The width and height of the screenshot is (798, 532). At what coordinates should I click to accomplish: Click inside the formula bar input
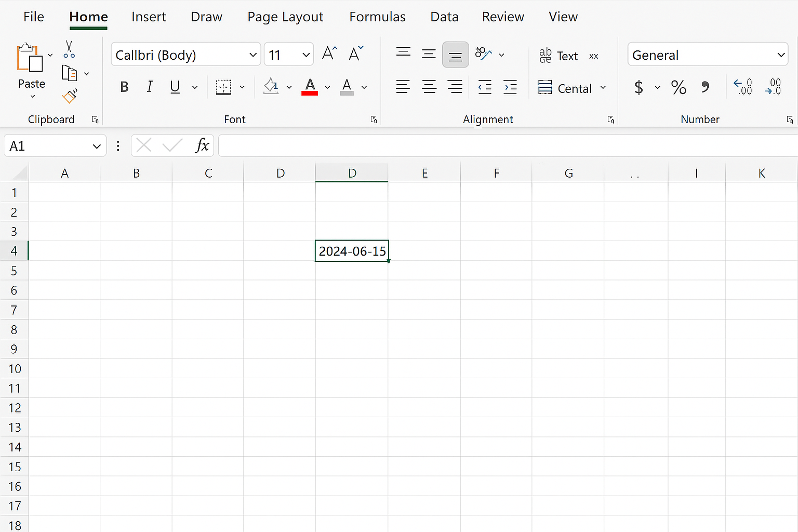[508, 145]
